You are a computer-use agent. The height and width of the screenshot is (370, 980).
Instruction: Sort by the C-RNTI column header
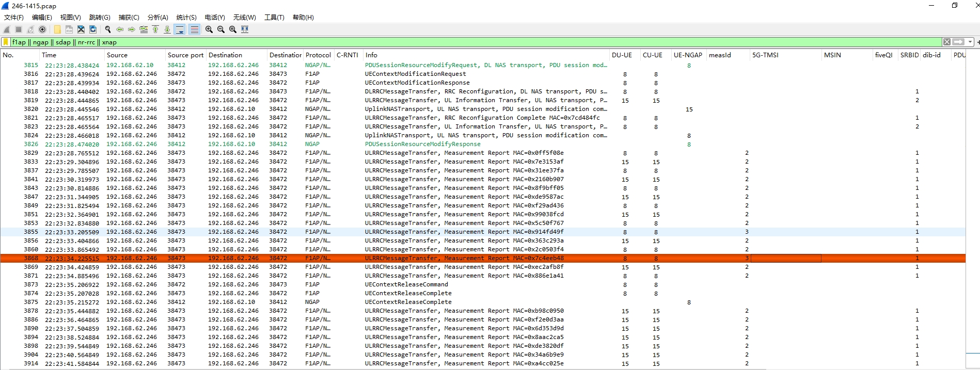(348, 55)
